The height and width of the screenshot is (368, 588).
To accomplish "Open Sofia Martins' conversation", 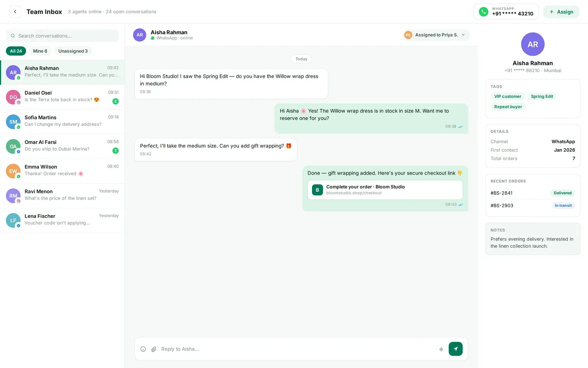I will pyautogui.click(x=62, y=122).
